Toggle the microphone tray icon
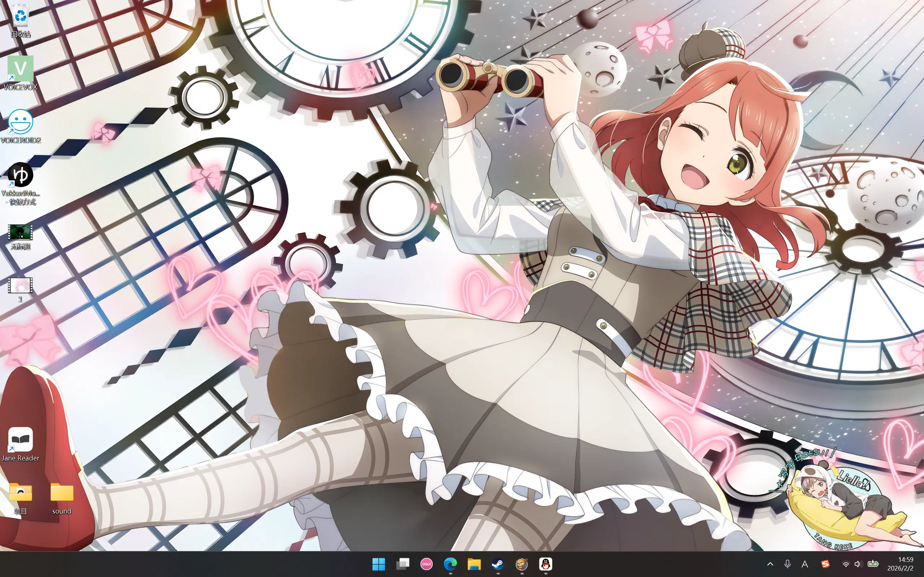The image size is (924, 577). click(x=787, y=564)
